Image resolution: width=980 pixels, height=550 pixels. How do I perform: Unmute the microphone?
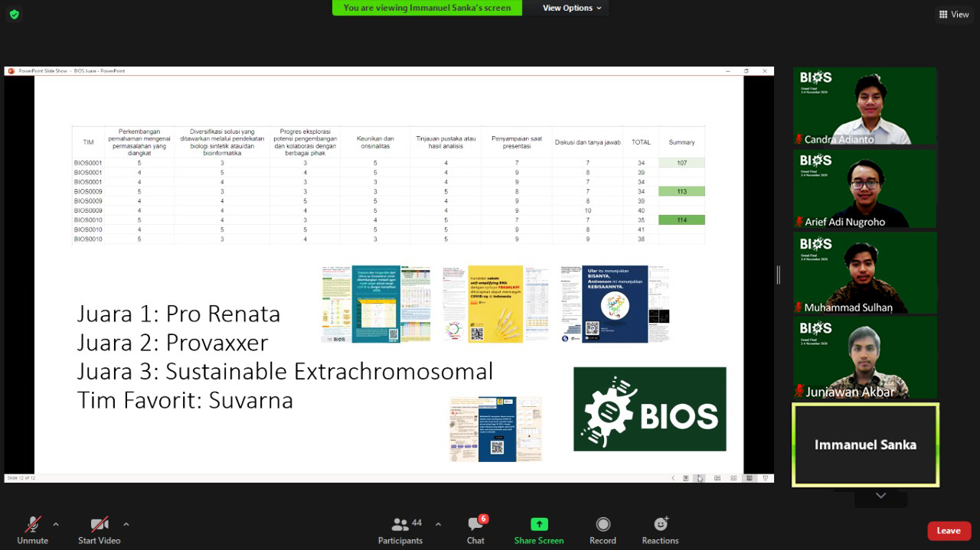[32, 529]
